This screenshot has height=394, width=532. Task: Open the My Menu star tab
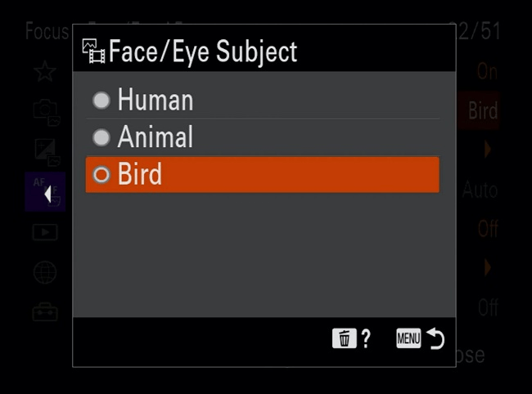coord(45,71)
